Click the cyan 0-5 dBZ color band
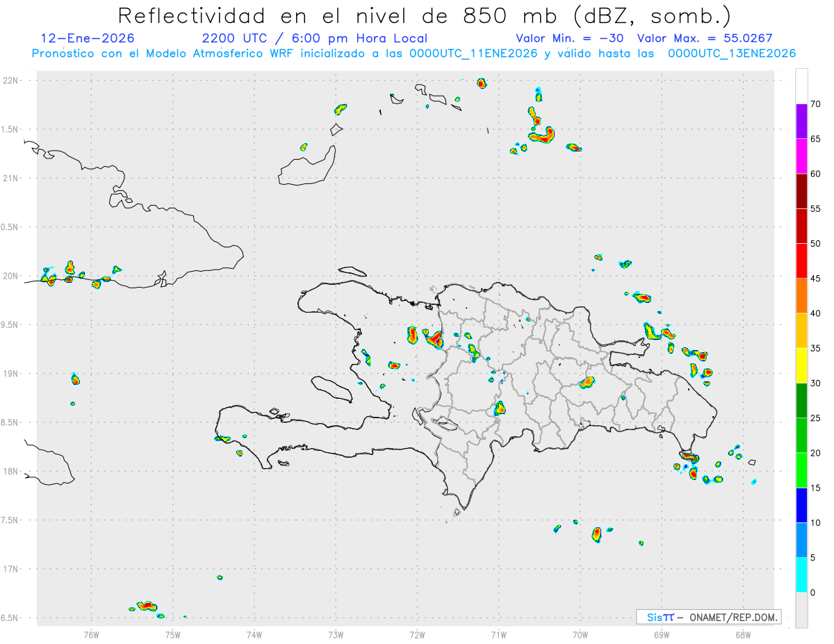This screenshot has width=834, height=644. pos(801,575)
